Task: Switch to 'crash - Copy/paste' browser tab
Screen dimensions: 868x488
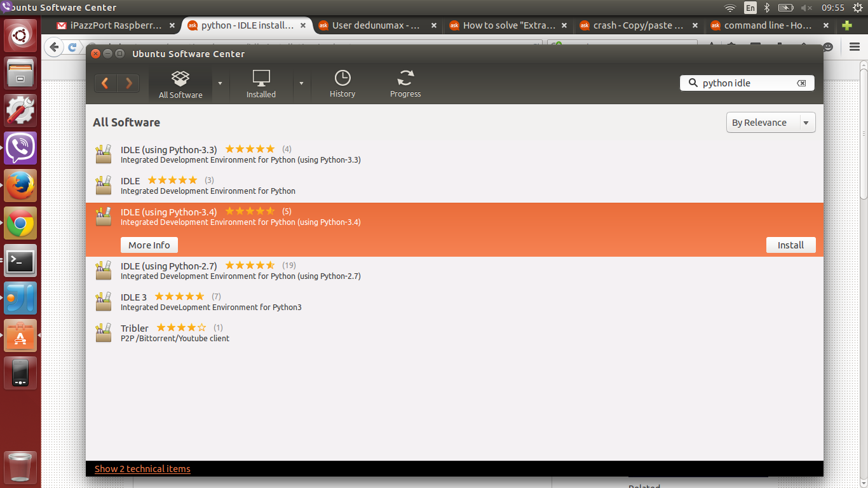Action: click(639, 26)
